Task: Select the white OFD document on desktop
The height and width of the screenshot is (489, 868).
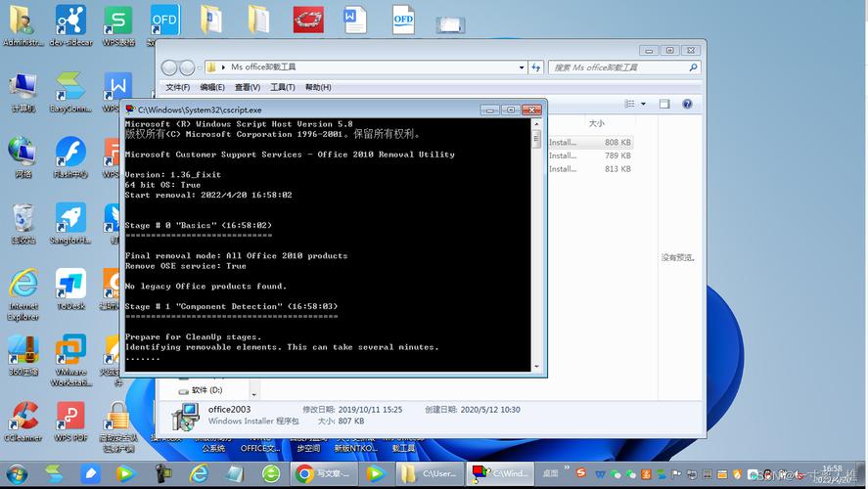Action: (403, 20)
